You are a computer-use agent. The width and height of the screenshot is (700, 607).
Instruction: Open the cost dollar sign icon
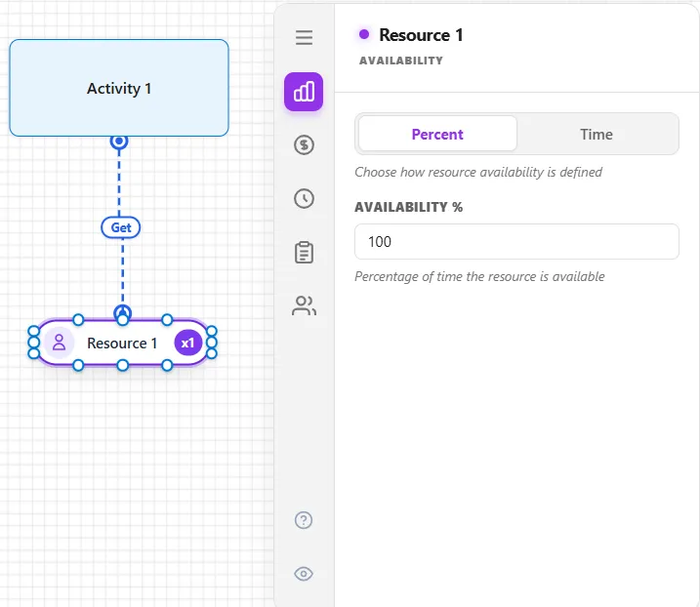click(304, 145)
